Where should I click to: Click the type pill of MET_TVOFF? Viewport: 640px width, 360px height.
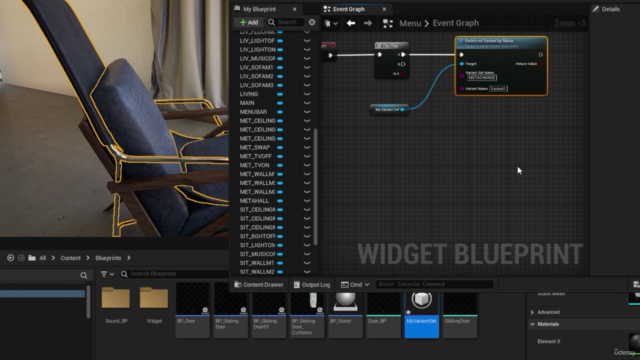(280, 156)
